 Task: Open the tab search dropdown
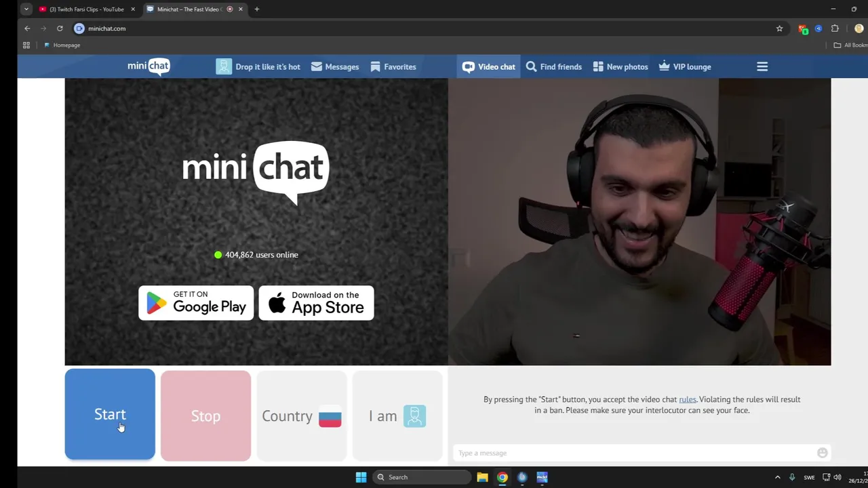tap(26, 9)
